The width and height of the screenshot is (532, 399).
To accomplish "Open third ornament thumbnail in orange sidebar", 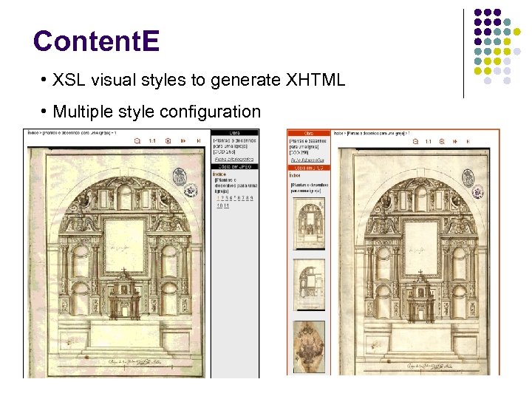I will click(309, 346).
